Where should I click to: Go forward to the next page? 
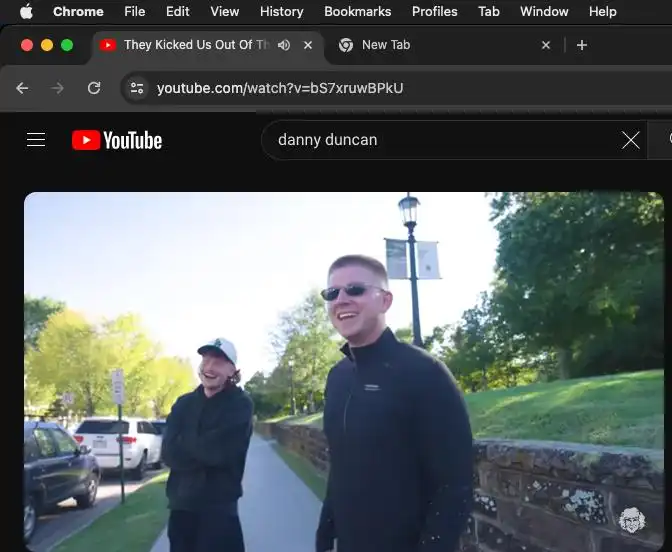(57, 88)
